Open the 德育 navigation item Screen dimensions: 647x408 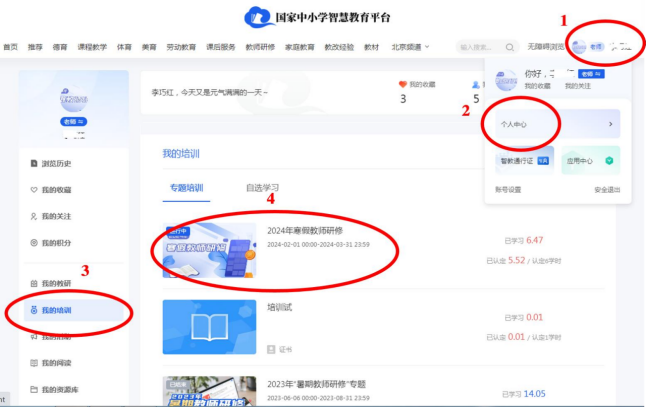tap(60, 47)
